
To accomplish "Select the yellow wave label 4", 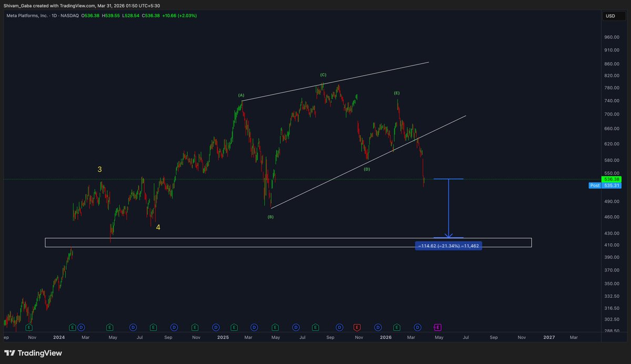I will pyautogui.click(x=158, y=227).
